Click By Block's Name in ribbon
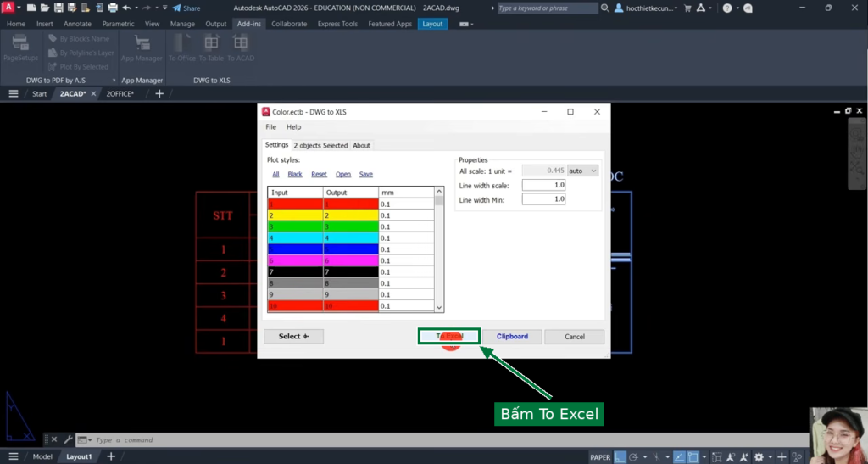Viewport: 868px width, 464px height. (79, 39)
